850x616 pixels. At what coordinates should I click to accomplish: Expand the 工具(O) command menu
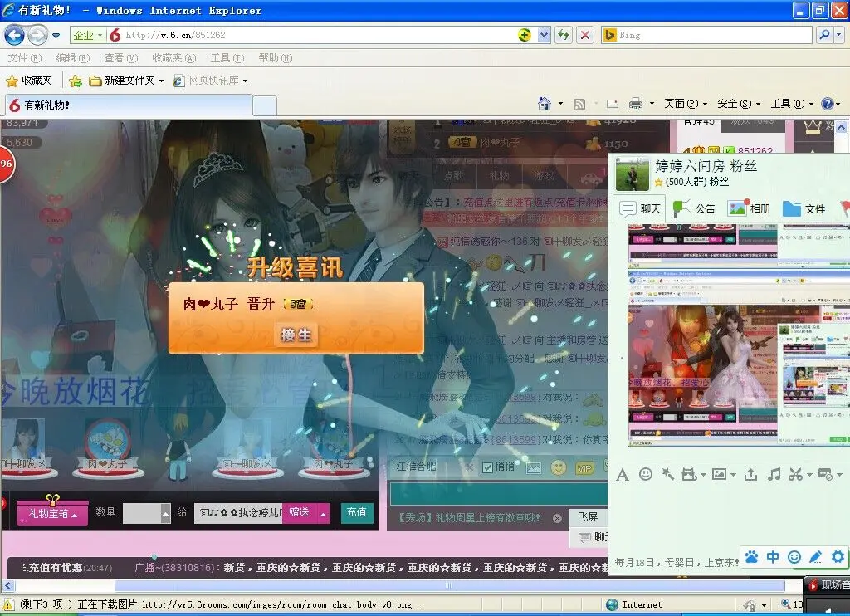pos(792,104)
